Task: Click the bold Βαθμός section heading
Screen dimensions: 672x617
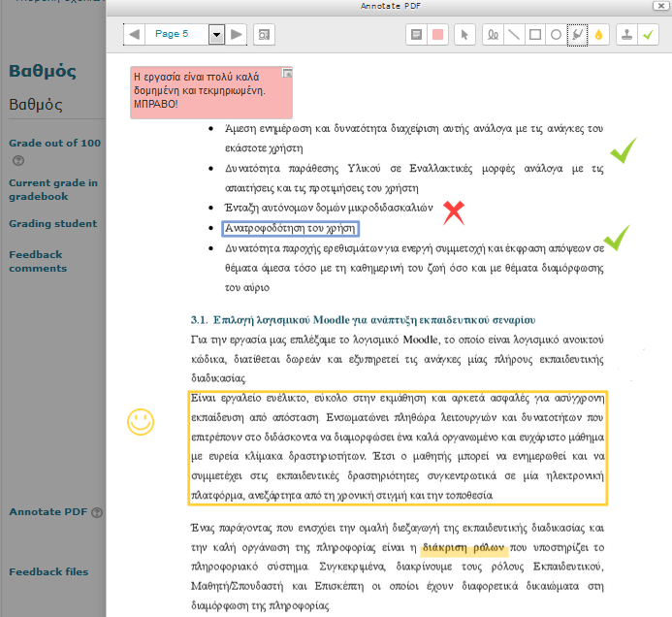Action: 43,71
